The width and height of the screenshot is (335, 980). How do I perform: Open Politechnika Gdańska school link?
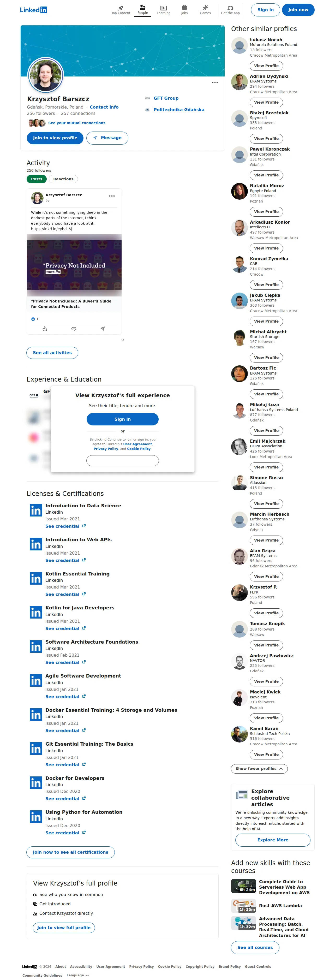click(179, 110)
